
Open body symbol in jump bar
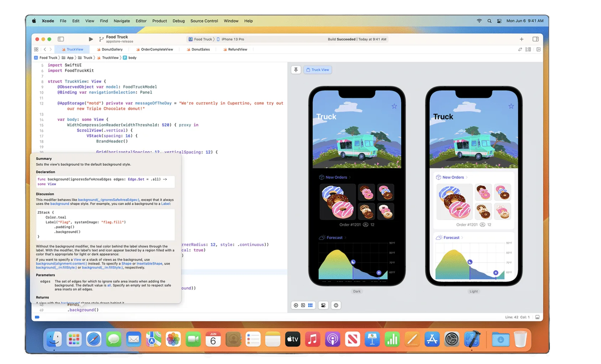coord(130,58)
